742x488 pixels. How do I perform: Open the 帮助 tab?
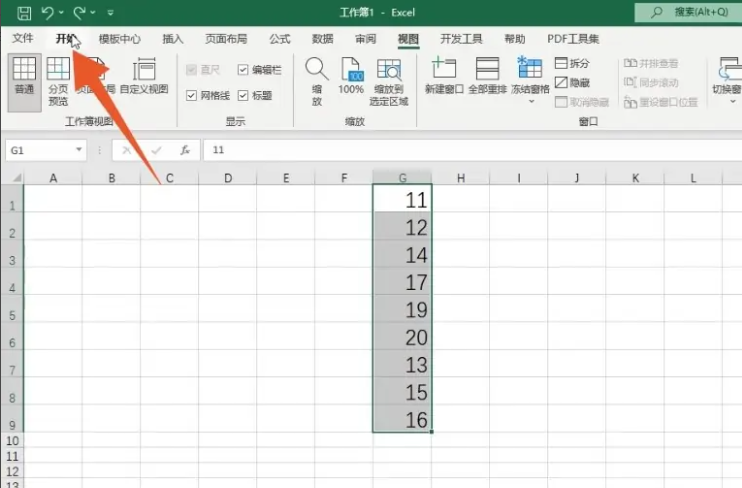tap(515, 39)
